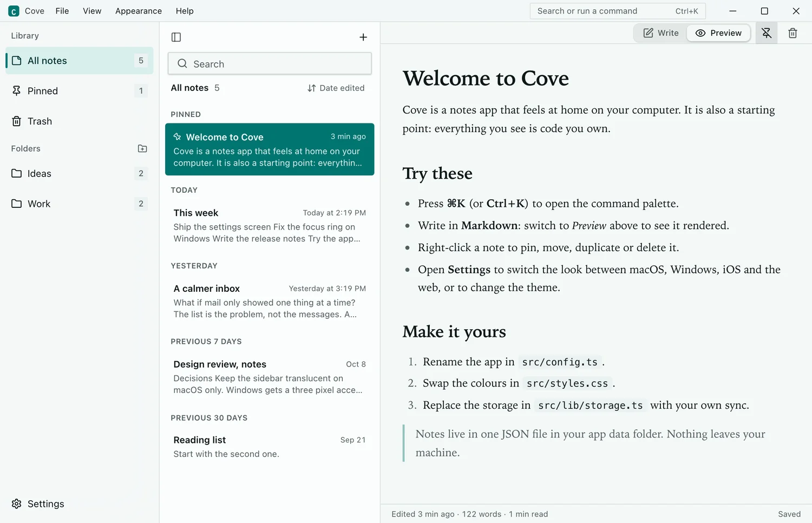
Task: Open the Appearance menu
Action: [x=139, y=11]
